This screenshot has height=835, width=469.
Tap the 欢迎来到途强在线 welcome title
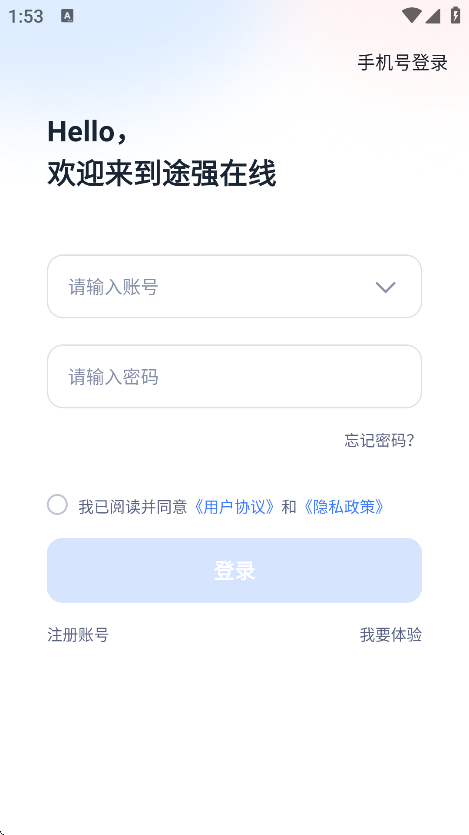click(162, 174)
